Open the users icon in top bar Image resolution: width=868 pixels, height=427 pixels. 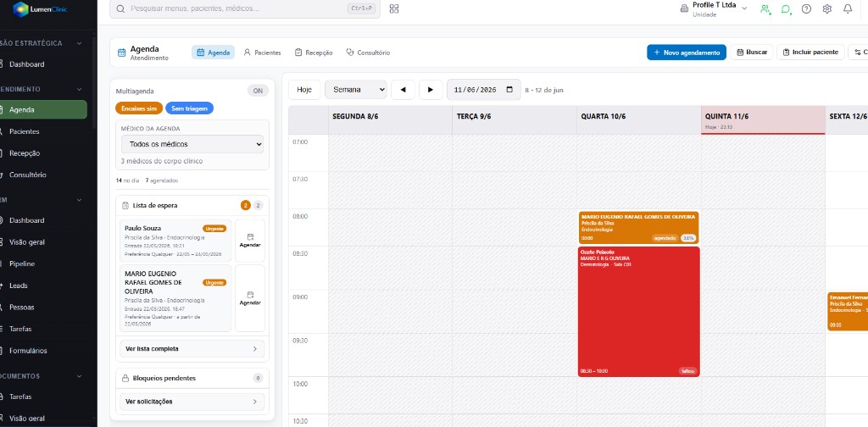765,8
